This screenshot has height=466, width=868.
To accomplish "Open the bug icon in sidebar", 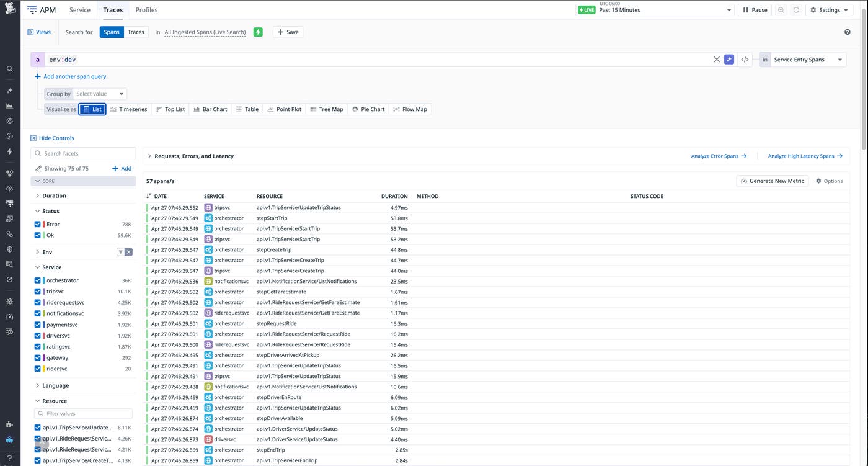I will pyautogui.click(x=9, y=301).
